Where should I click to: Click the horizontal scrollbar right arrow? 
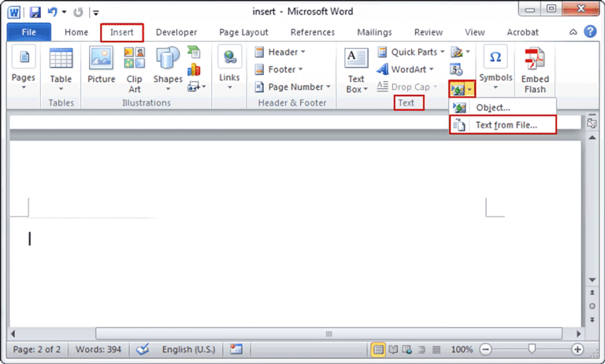click(x=578, y=333)
